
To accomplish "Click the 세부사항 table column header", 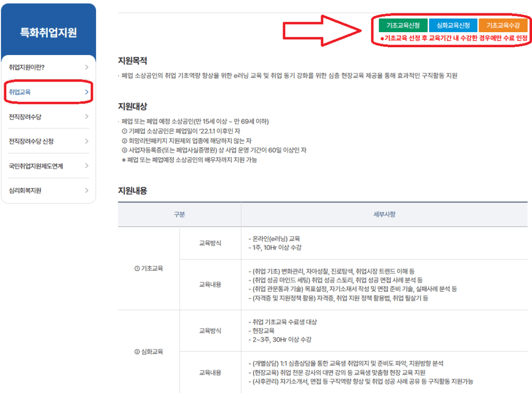I will coord(384,214).
